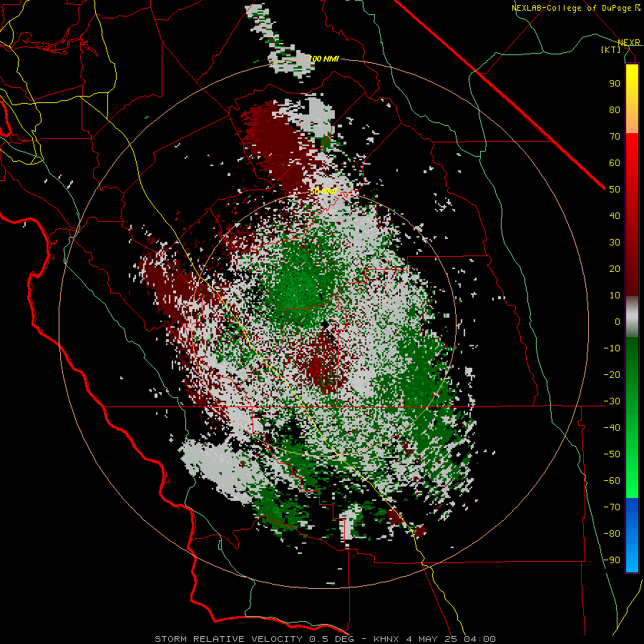This screenshot has height=644, width=644.
Task: Click the -90 value on velocity scale
Action: click(612, 560)
